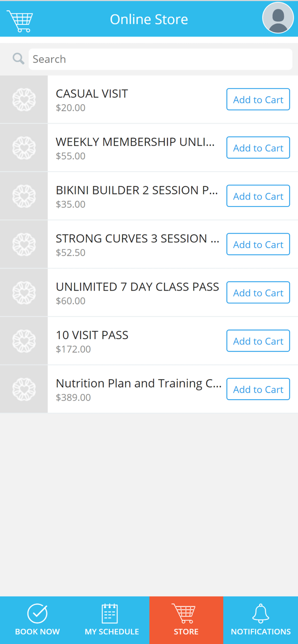Add CASUAL VISIT to cart
This screenshot has height=644, width=298.
click(x=258, y=99)
